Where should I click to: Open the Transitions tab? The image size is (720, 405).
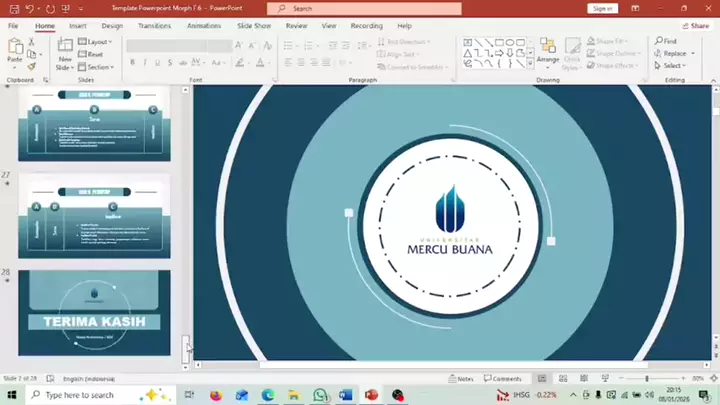154,26
